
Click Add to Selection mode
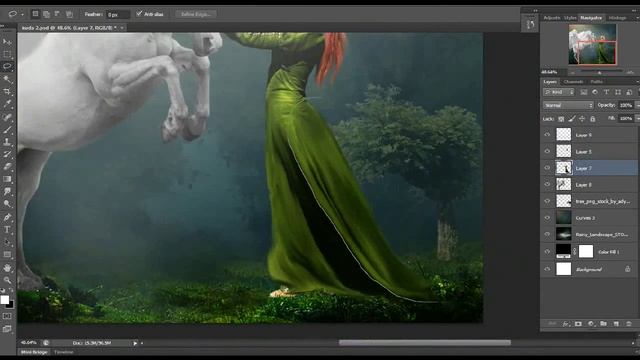point(47,14)
